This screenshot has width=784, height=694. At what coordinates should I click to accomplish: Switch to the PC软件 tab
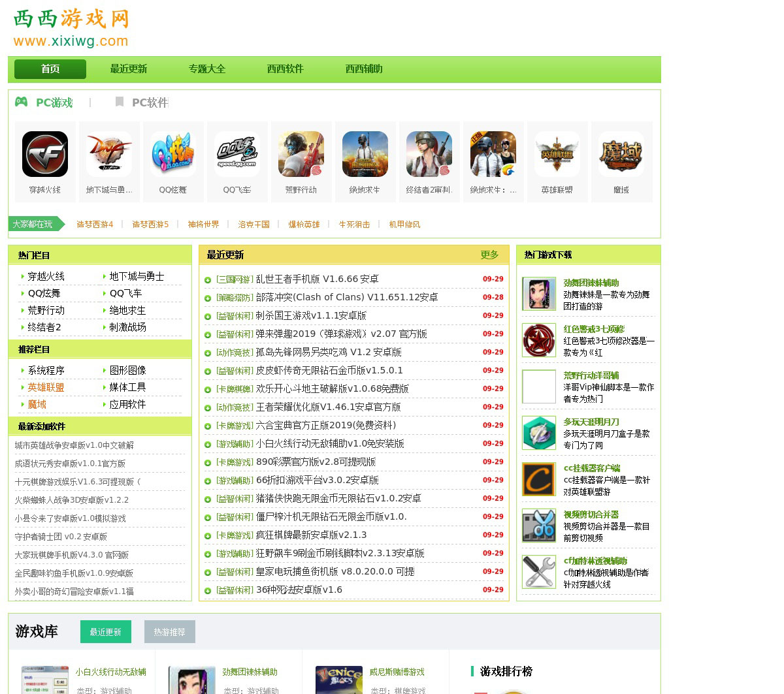(150, 103)
